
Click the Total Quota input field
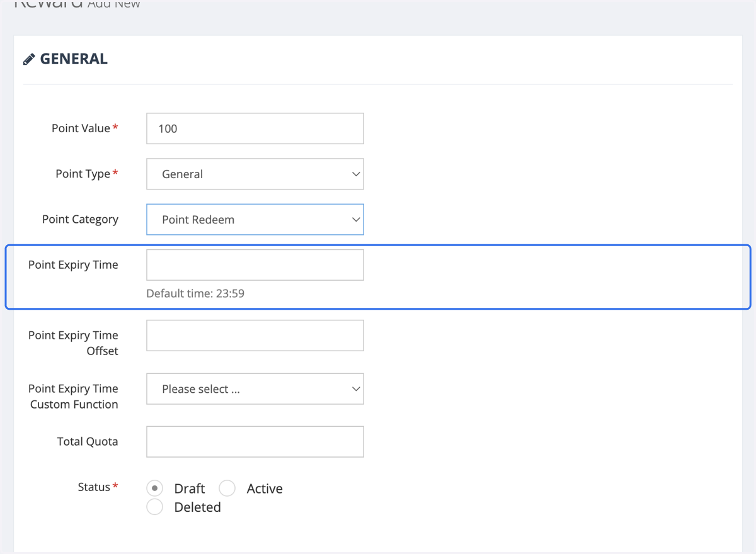[x=255, y=442]
